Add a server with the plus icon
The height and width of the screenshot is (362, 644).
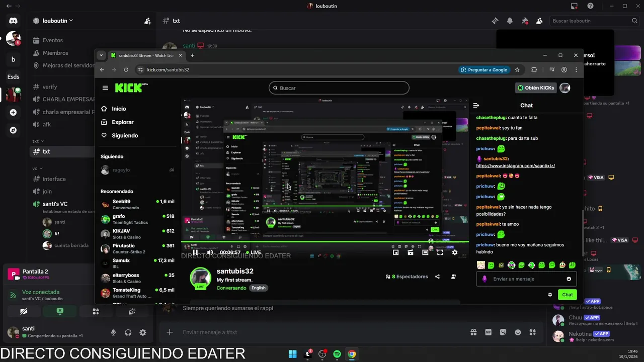click(x=13, y=113)
